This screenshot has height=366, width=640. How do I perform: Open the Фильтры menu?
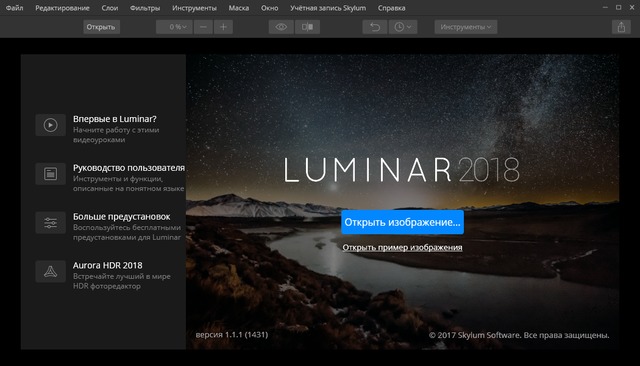(x=145, y=8)
